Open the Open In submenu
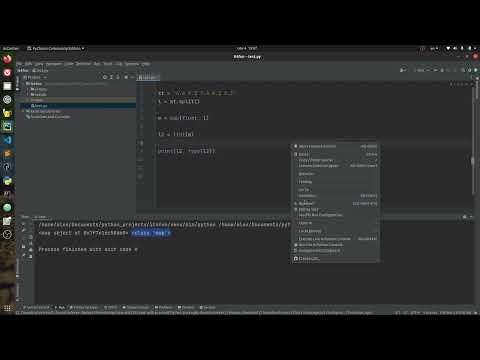Screen dimensions: 480x360 point(335,223)
